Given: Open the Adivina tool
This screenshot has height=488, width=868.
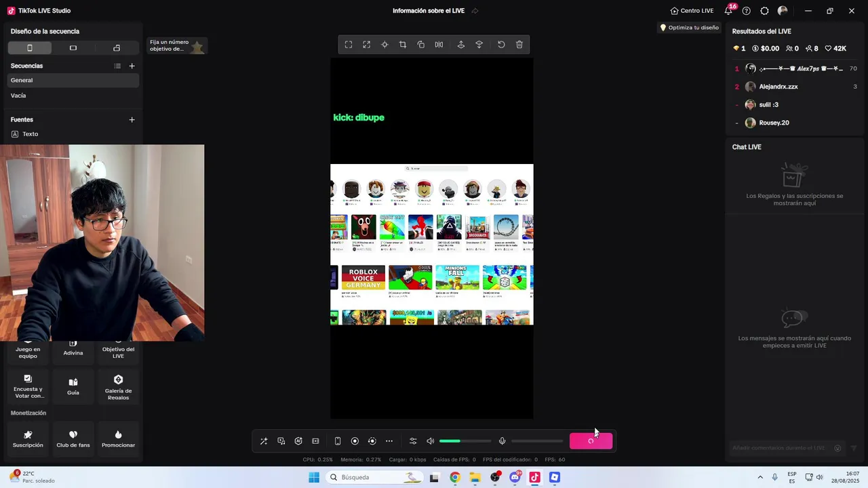Looking at the screenshot, I should tap(73, 350).
